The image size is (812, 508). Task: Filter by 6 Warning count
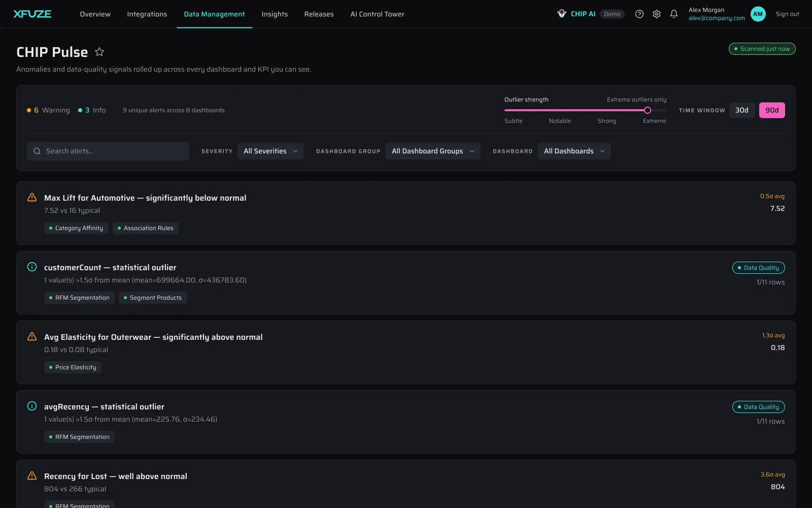tap(48, 110)
